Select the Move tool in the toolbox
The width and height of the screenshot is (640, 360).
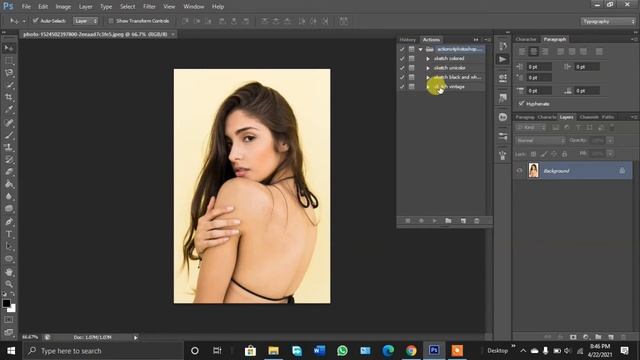9,48
